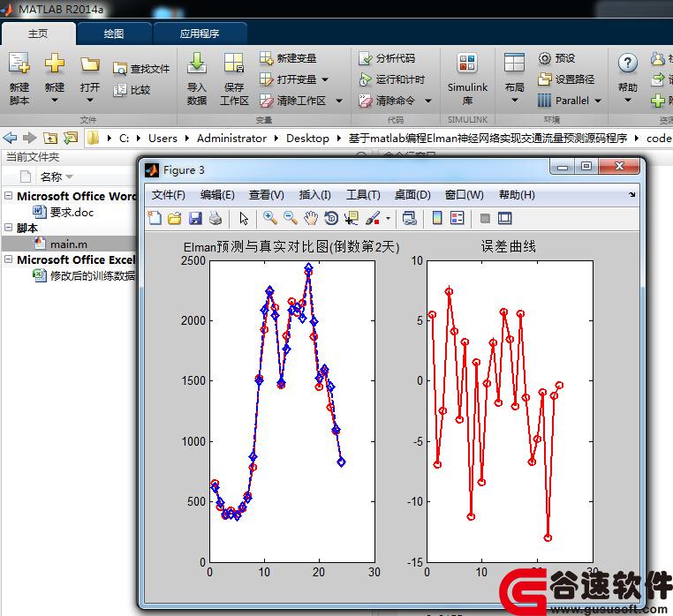673x616 pixels.
Task: Activate the Zoom In tool
Action: pyautogui.click(x=270, y=218)
